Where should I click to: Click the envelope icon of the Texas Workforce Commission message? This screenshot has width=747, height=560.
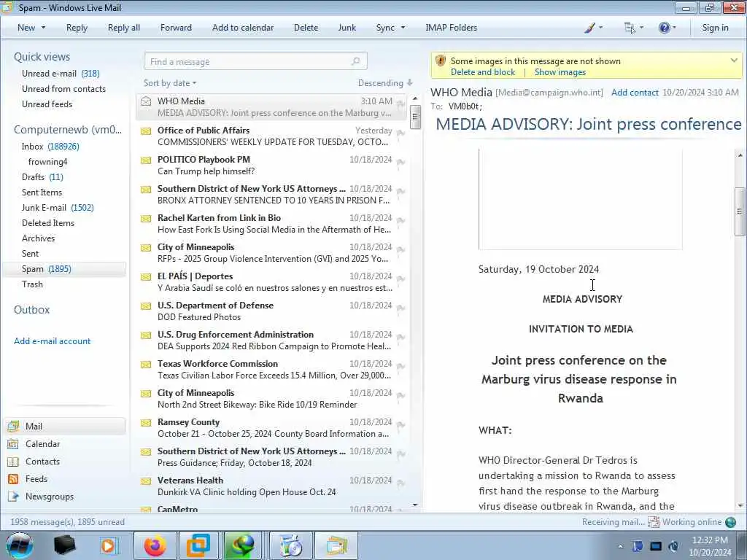pos(146,365)
